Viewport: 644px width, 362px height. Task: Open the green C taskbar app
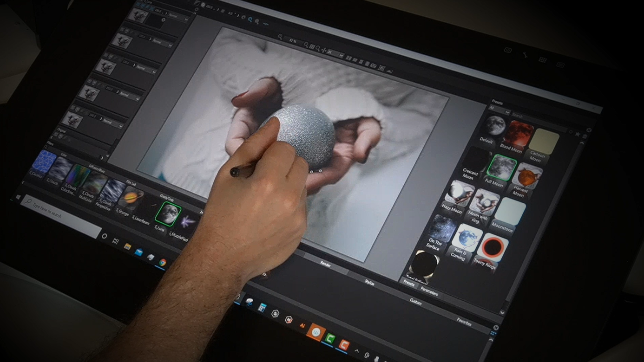(x=330, y=338)
